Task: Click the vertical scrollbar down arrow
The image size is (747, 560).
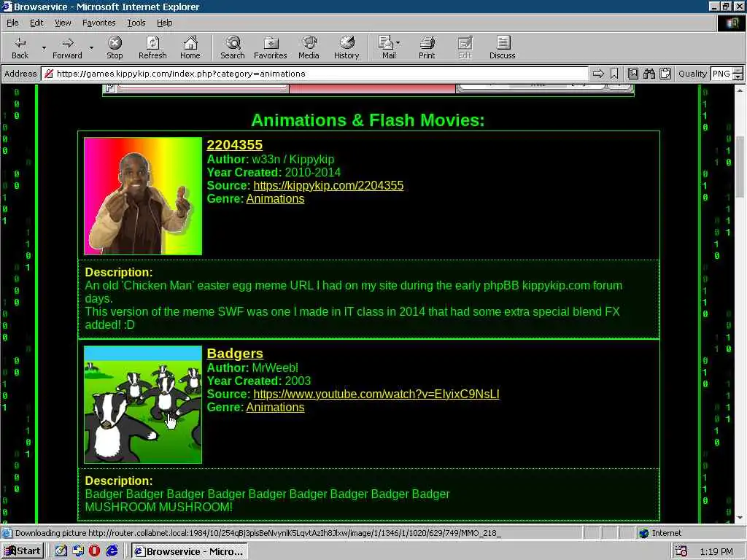Action: click(x=740, y=518)
